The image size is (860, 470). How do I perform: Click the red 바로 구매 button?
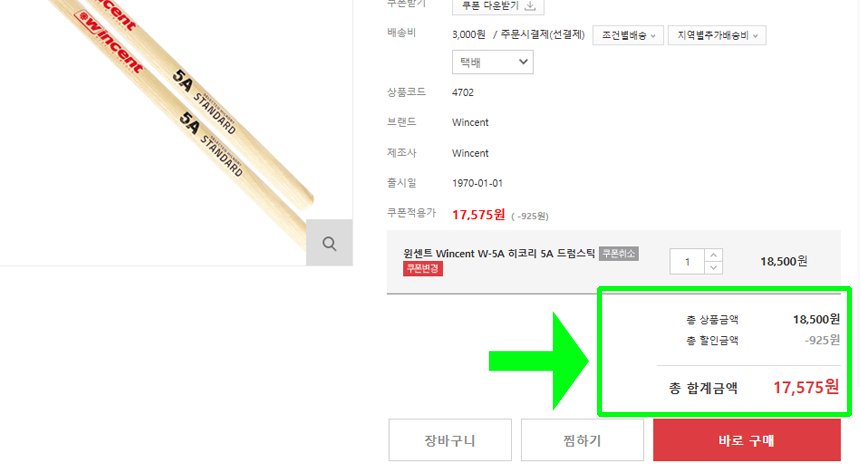tap(746, 440)
